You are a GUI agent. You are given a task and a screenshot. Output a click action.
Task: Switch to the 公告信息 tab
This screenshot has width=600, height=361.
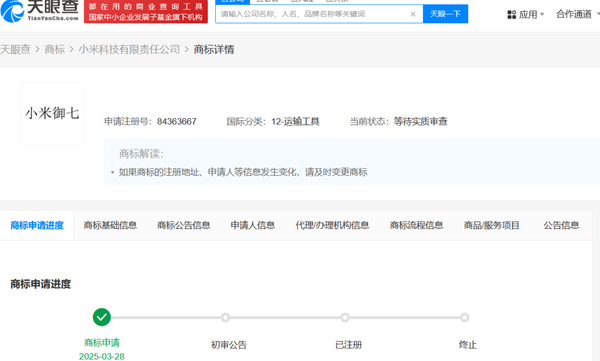tap(561, 225)
